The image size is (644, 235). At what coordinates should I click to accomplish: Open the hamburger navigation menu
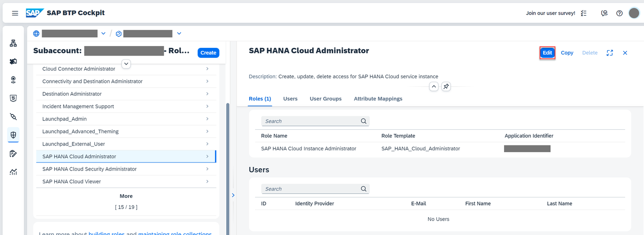click(x=15, y=13)
